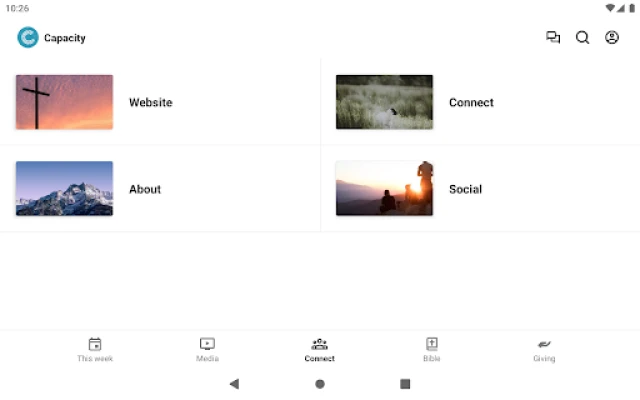Screen dimensions: 640x400
Task: Switch to the Connect bottom tab
Action: 320,350
